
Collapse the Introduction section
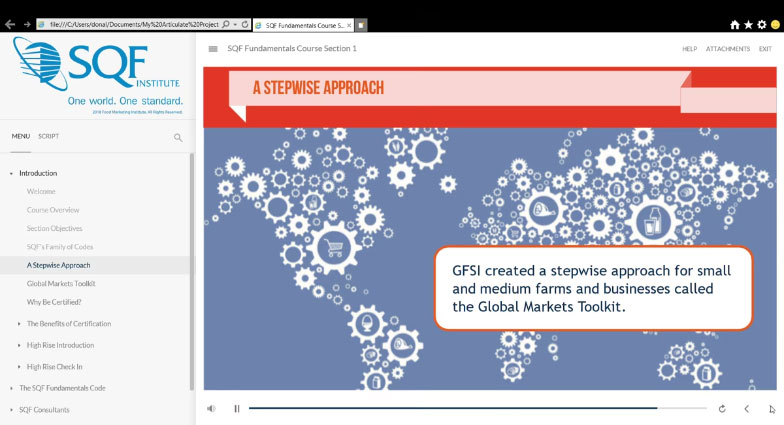coord(11,174)
